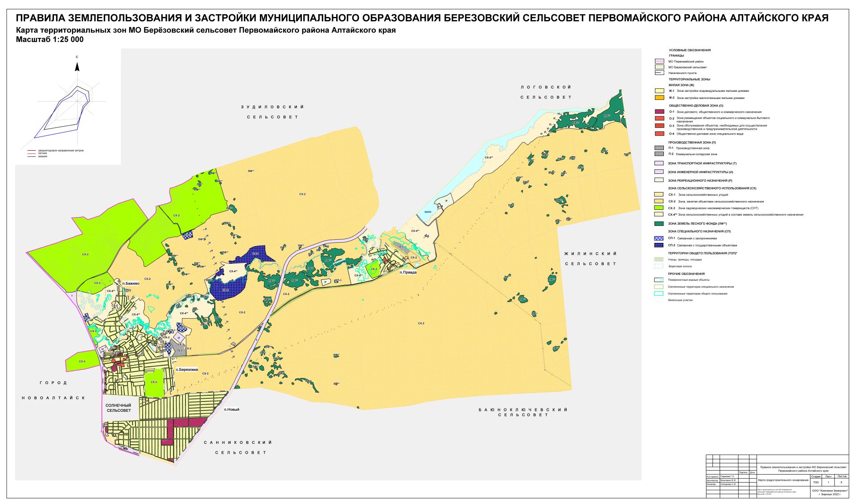The height and width of the screenshot is (504, 856).
Task: Click the вдхр. reservoir label on map
Action: click(428, 213)
